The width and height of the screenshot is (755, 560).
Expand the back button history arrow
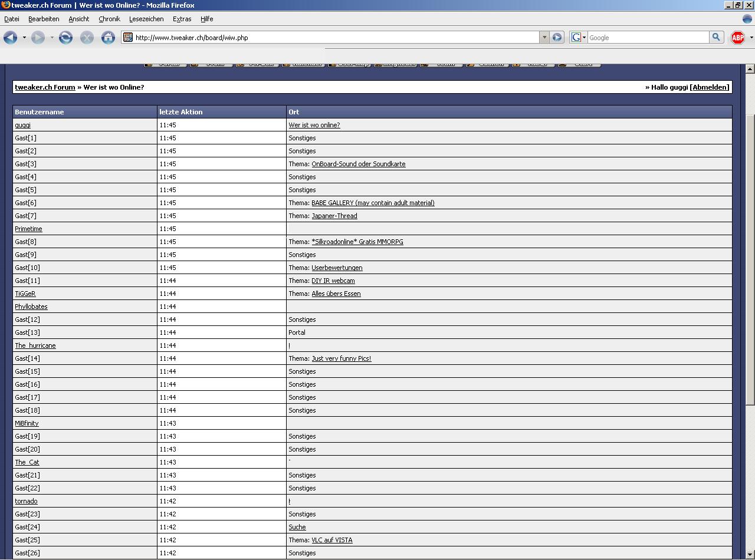(x=24, y=38)
